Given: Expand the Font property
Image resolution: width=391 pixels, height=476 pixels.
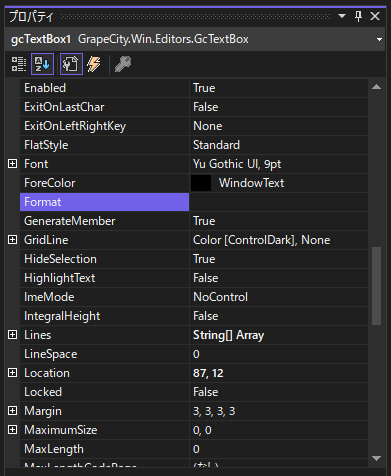Looking at the screenshot, I should [12, 164].
